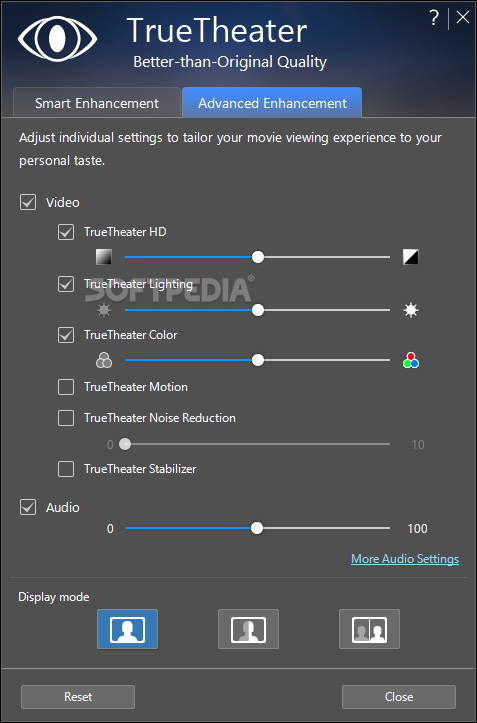Select full-screen display mode icon
This screenshot has width=477, height=723.
pos(127,629)
